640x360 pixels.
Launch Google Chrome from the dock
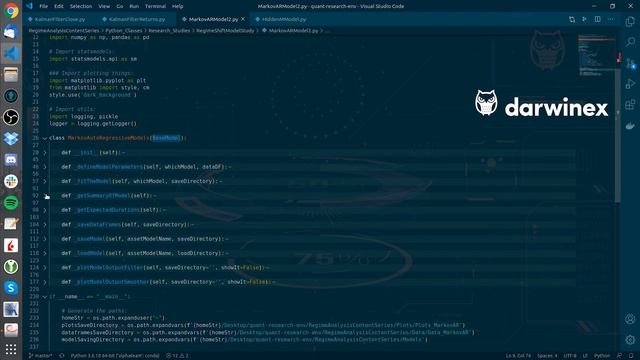(x=11, y=11)
